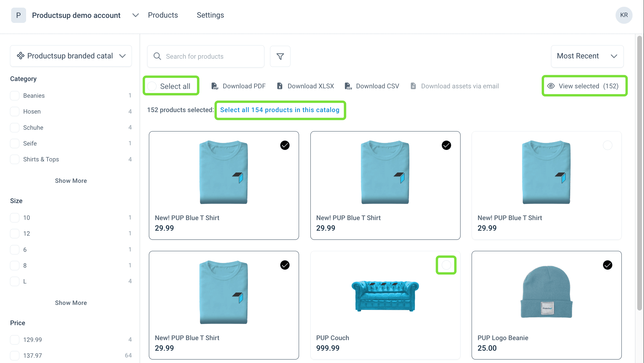Deselect the second New! PUP Blue T Shirt card

pos(446,145)
